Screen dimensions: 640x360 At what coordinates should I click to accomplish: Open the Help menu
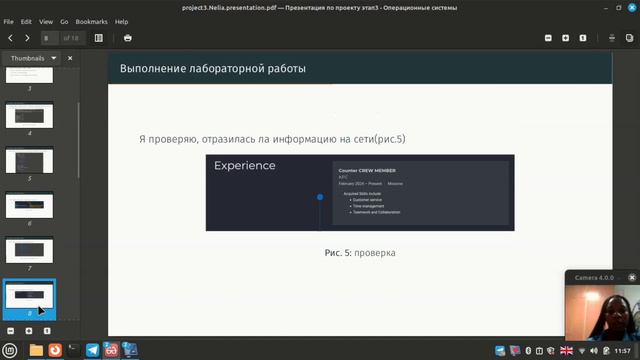coord(121,22)
